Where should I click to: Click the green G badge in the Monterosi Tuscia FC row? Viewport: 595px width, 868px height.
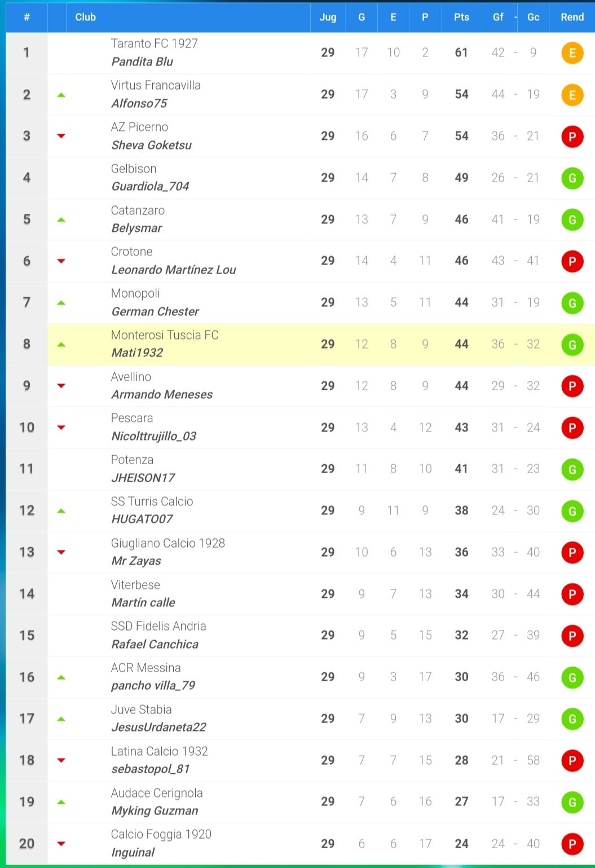[572, 345]
